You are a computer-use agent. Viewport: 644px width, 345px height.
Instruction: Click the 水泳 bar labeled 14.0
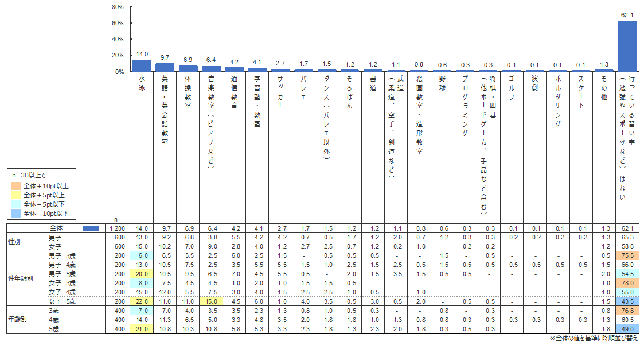[x=142, y=65]
